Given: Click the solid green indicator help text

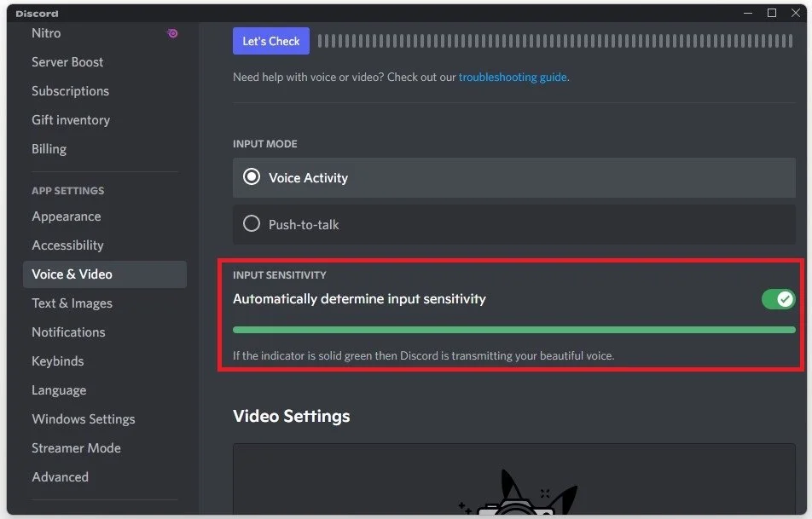Looking at the screenshot, I should [x=423, y=356].
